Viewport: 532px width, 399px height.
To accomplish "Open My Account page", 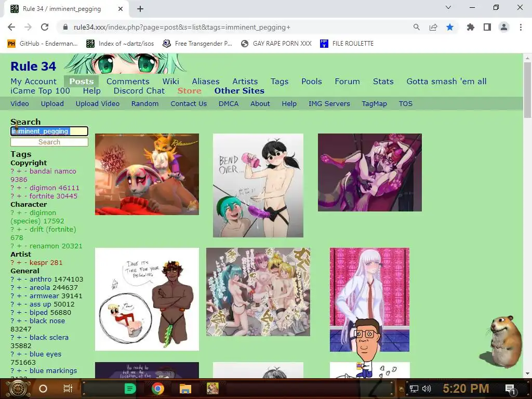I will coord(34,82).
